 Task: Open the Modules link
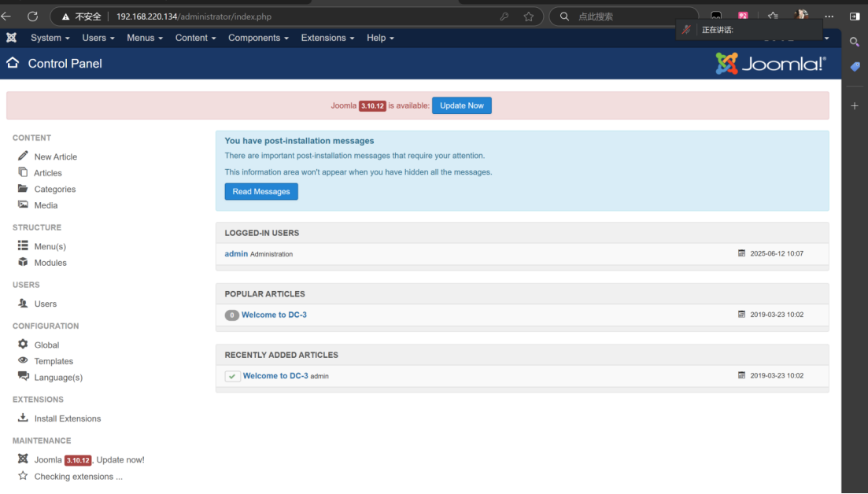coord(50,263)
